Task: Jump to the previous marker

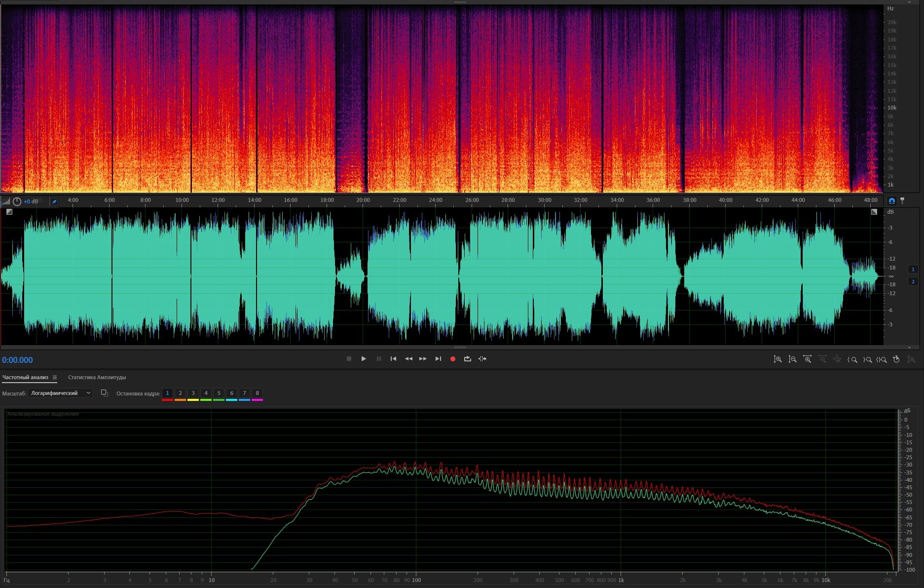Action: coord(393,359)
